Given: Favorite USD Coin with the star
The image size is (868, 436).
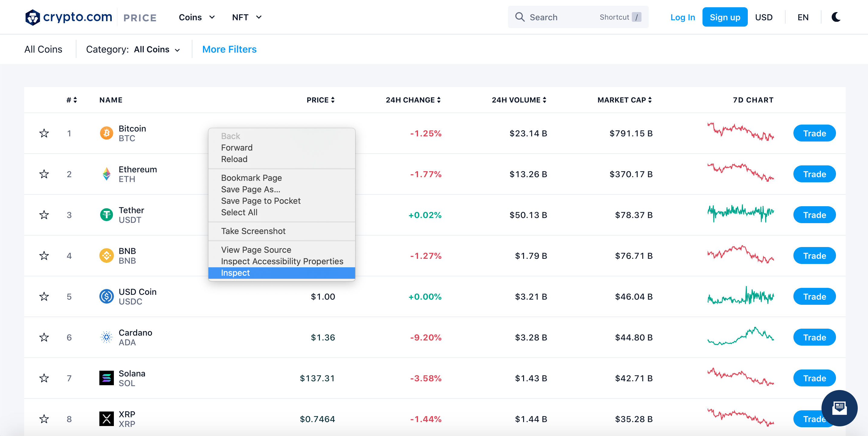Looking at the screenshot, I should click(x=44, y=296).
